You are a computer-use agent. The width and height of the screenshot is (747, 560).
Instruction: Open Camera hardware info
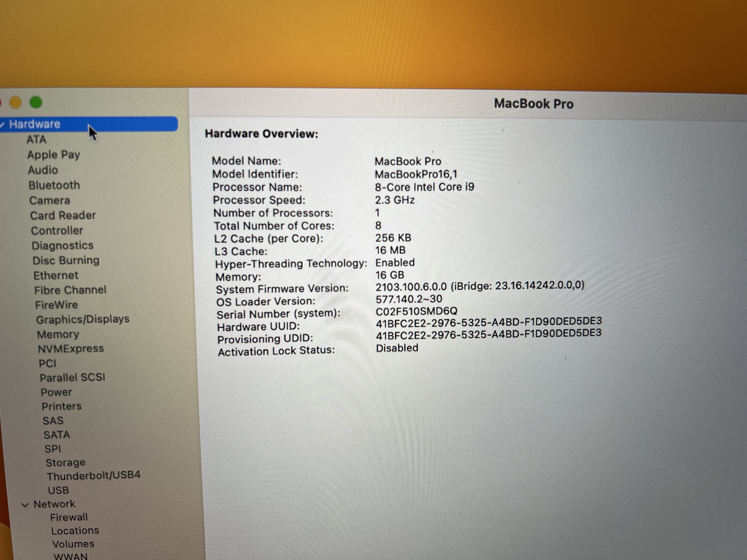click(50, 200)
